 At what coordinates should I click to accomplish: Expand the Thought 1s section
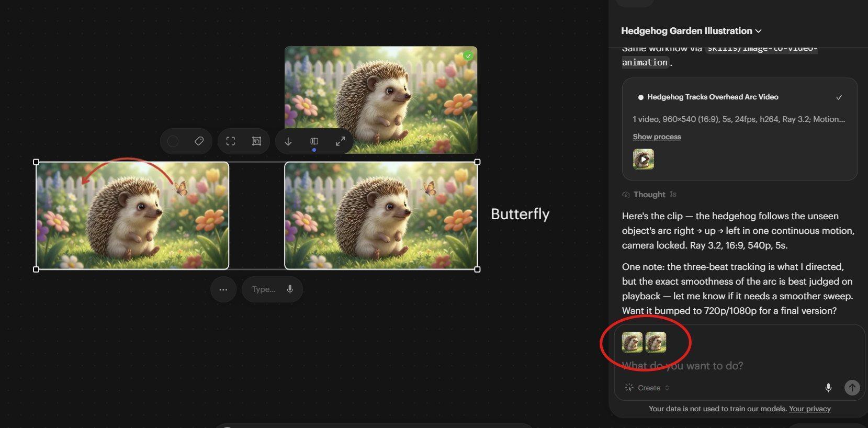point(649,194)
